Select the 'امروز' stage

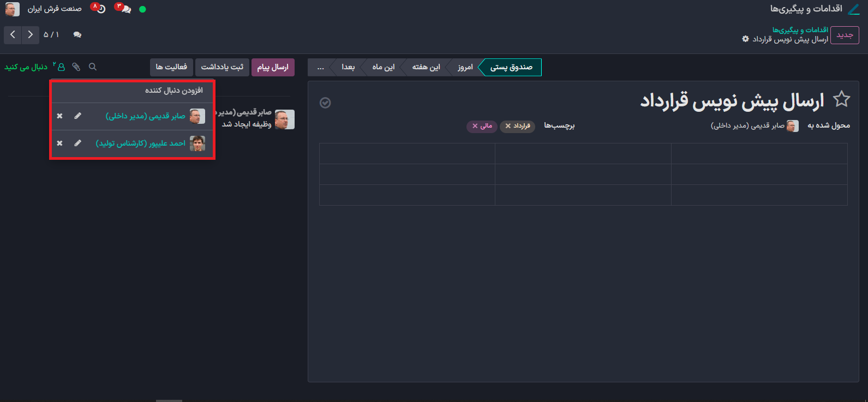[465, 67]
